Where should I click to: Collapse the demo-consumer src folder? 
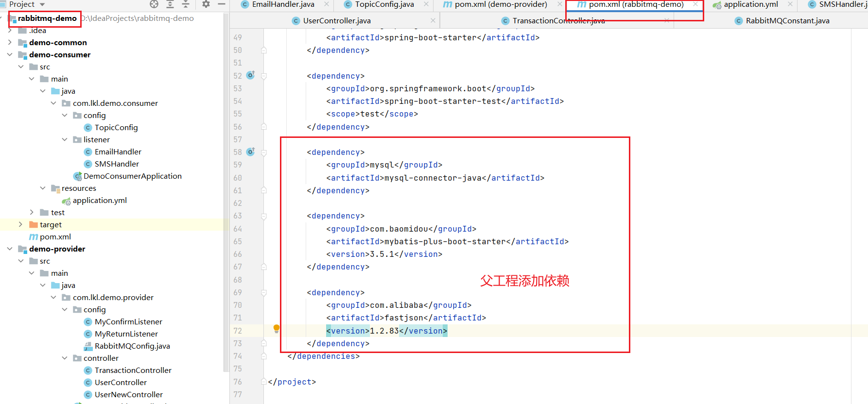coord(21,67)
